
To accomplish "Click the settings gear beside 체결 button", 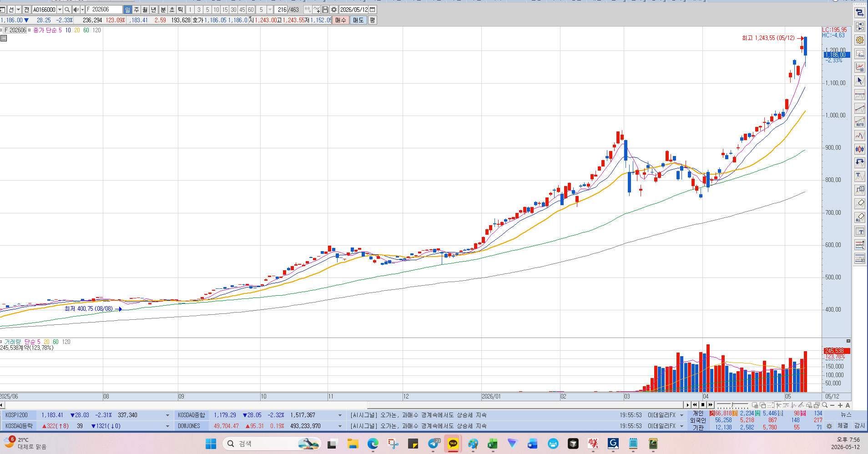I will [829, 426].
